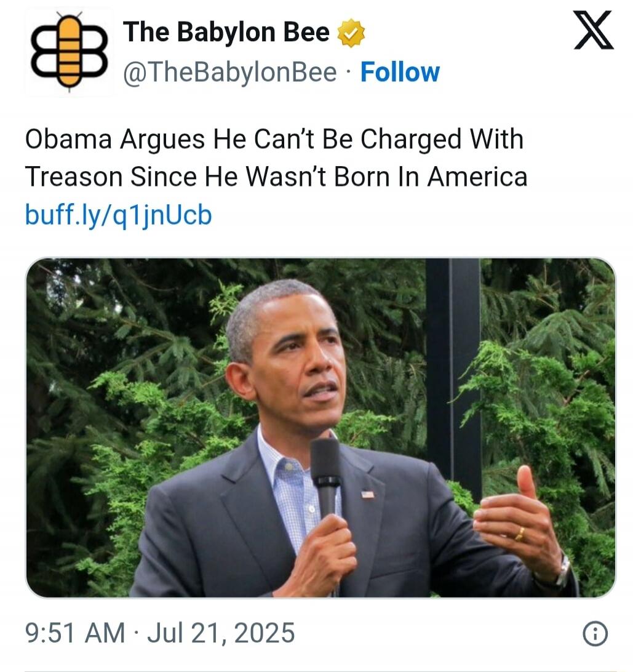Click the dark pole behind the speaker
Screen dimensions: 633x672
pyautogui.click(x=454, y=369)
